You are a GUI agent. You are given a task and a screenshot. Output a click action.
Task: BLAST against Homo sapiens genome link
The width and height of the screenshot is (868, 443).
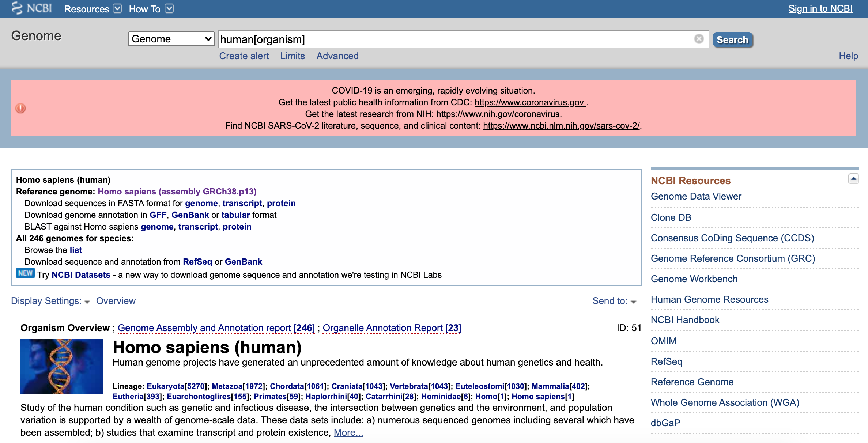click(x=157, y=227)
